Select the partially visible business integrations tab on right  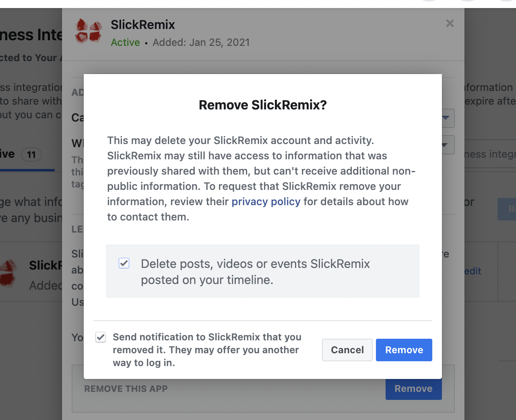tap(490, 154)
